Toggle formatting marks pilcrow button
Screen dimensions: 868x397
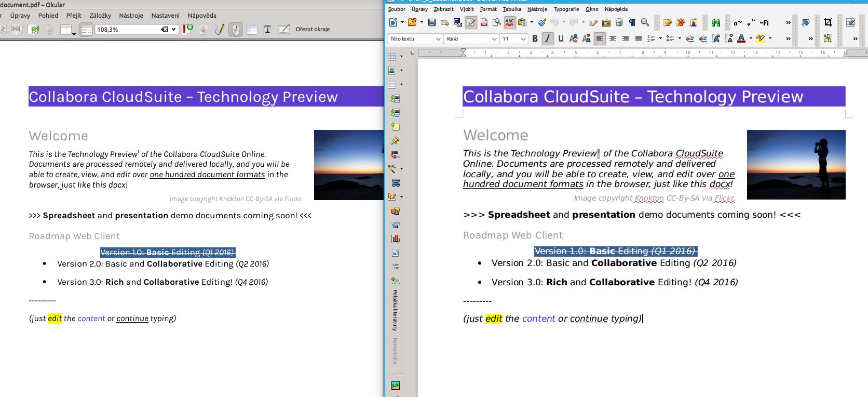(x=632, y=22)
